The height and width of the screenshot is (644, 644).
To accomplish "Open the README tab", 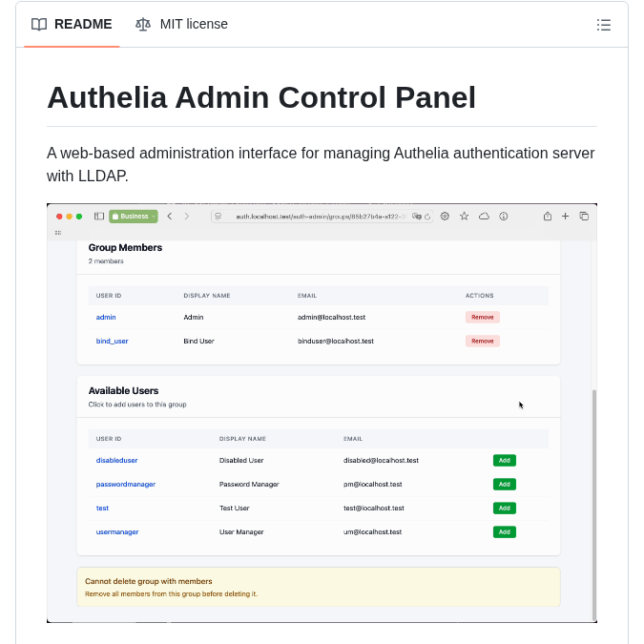I will click(72, 24).
